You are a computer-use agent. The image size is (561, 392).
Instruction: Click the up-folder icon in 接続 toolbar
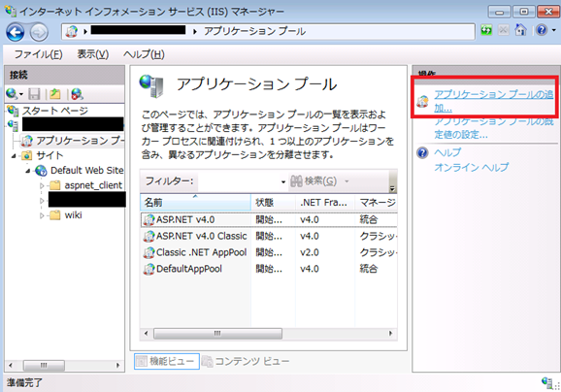pos(55,94)
